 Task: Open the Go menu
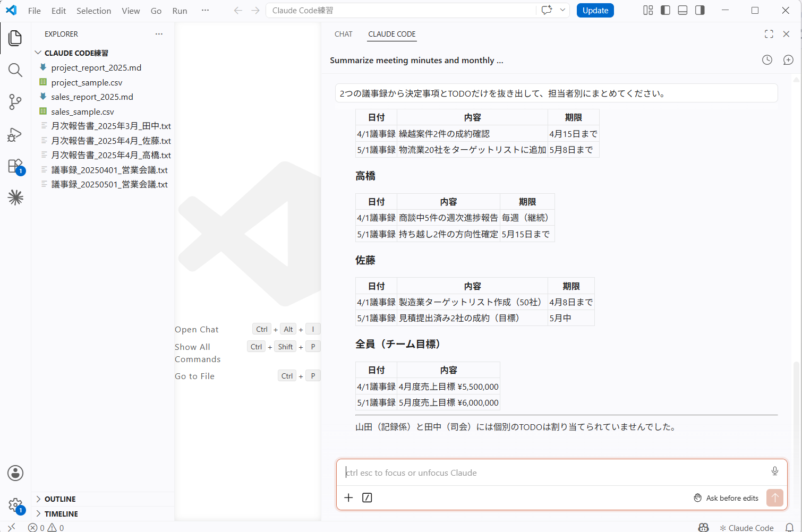click(x=156, y=11)
